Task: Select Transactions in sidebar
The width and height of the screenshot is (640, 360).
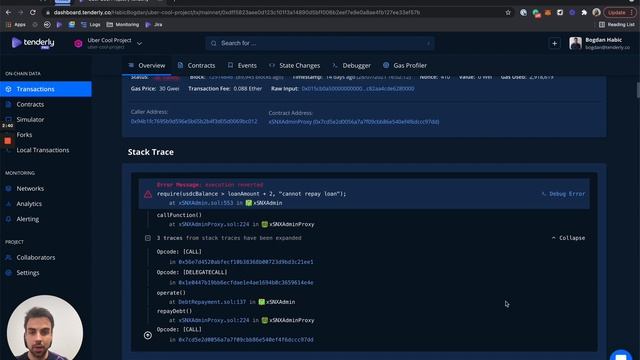Action: click(46, 89)
